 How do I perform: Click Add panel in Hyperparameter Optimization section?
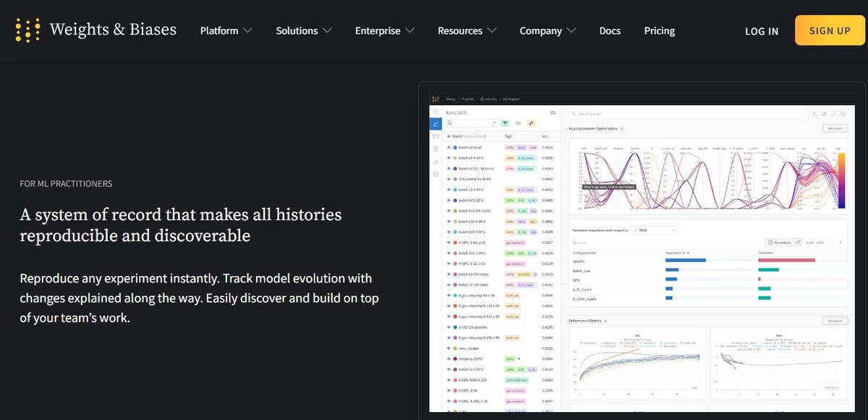tap(834, 128)
